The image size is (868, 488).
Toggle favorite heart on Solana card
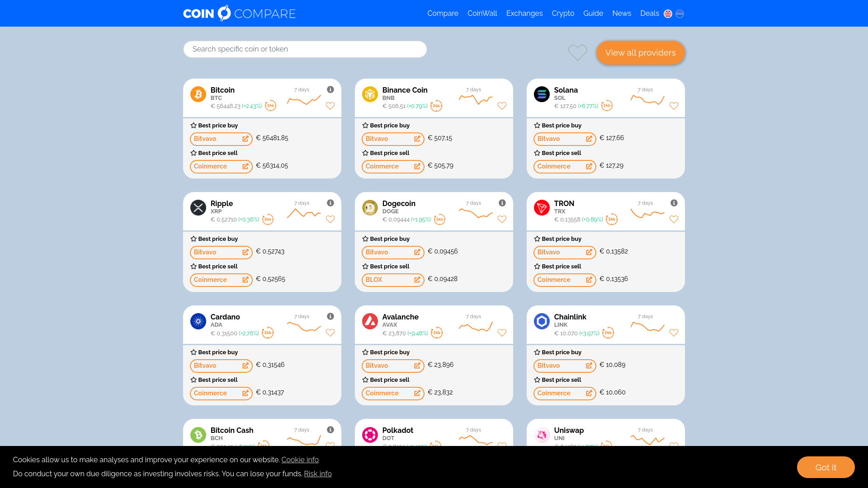tap(674, 106)
